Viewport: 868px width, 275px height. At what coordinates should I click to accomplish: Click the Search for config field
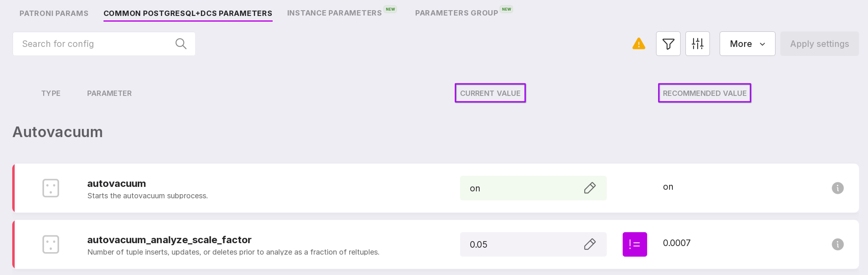coord(94,44)
